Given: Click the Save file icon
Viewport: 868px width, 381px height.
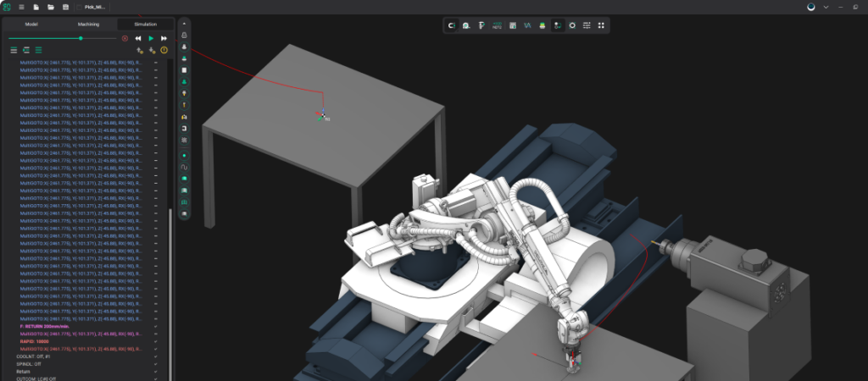Looking at the screenshot, I should point(65,7).
